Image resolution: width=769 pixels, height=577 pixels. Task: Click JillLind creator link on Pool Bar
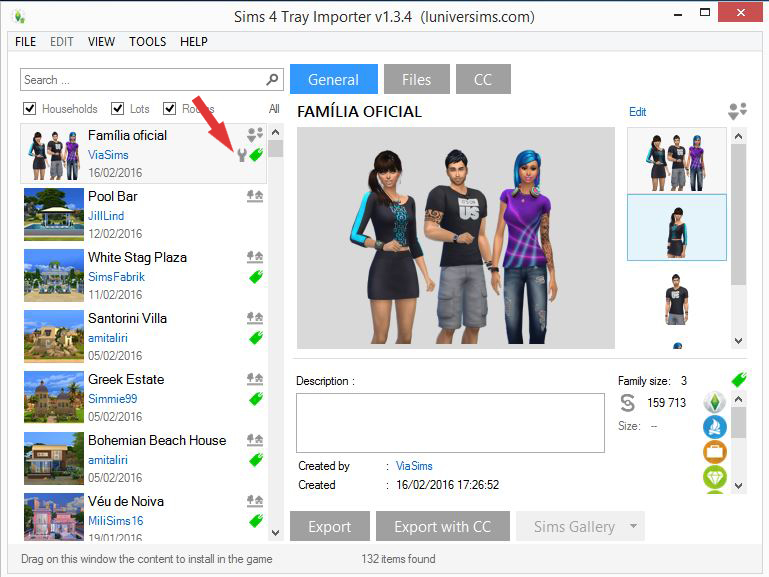[106, 216]
